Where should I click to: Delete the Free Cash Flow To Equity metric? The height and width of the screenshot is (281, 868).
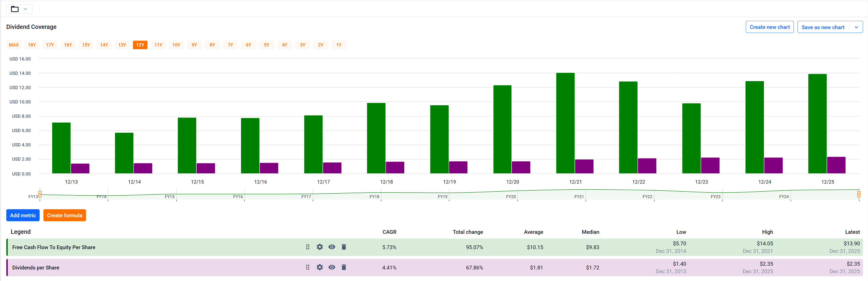[344, 247]
